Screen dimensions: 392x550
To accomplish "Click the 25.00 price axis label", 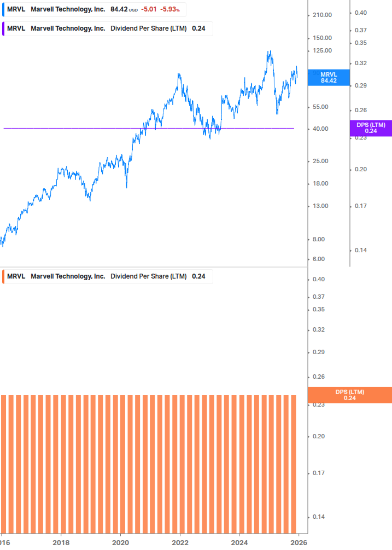I will 320,161.
